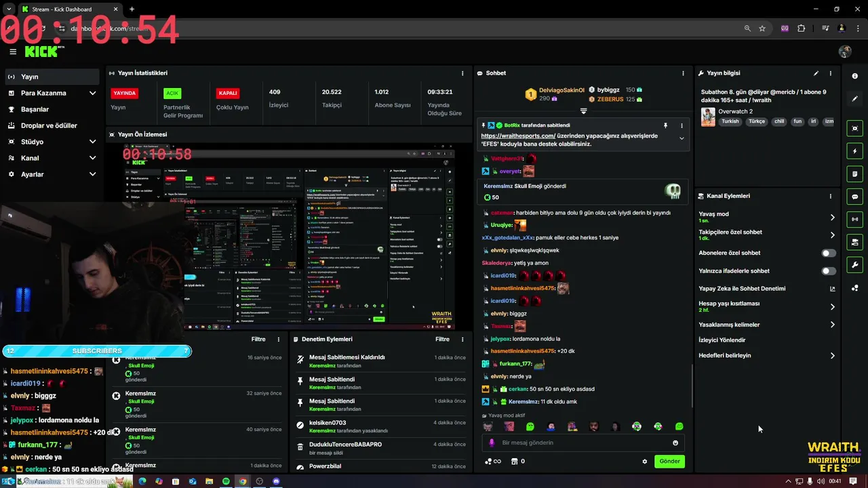Open Sohbet panel three-dot menu

point(683,73)
